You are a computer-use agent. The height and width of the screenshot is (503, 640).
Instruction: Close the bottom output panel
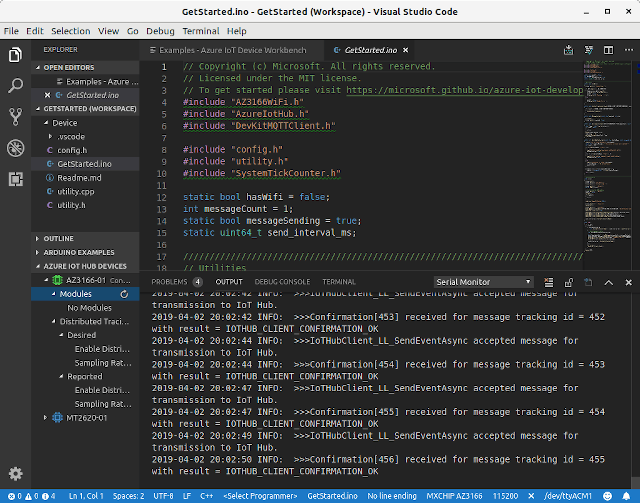point(629,282)
